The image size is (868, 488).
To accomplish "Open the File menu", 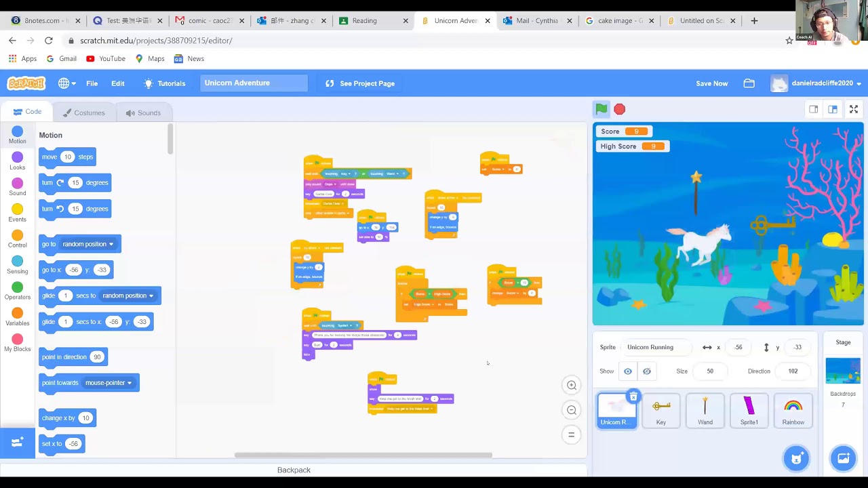I will tap(92, 83).
